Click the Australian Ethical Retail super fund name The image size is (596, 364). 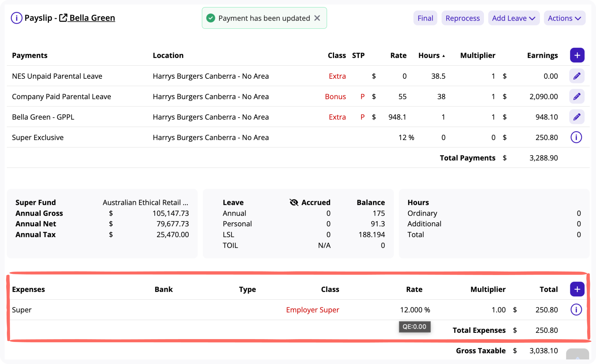click(145, 202)
